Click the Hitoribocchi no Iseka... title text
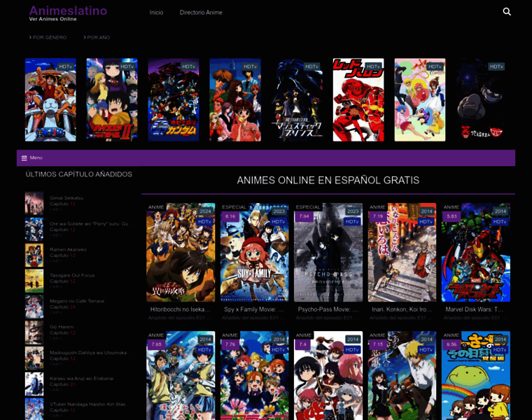Image resolution: width=532 pixels, height=420 pixels. click(x=181, y=309)
